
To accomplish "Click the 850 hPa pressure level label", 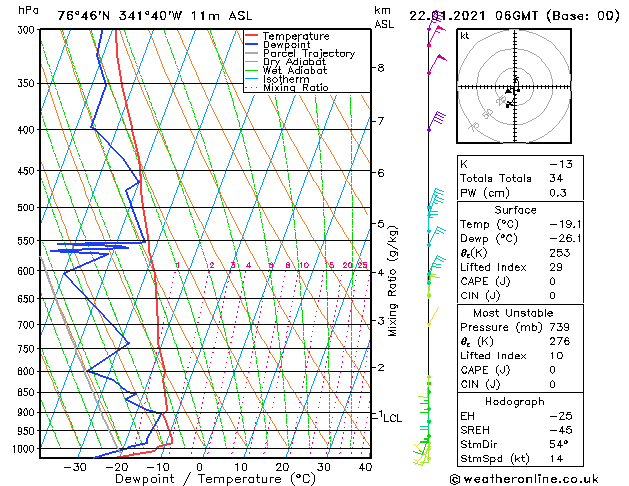I will pyautogui.click(x=28, y=393).
